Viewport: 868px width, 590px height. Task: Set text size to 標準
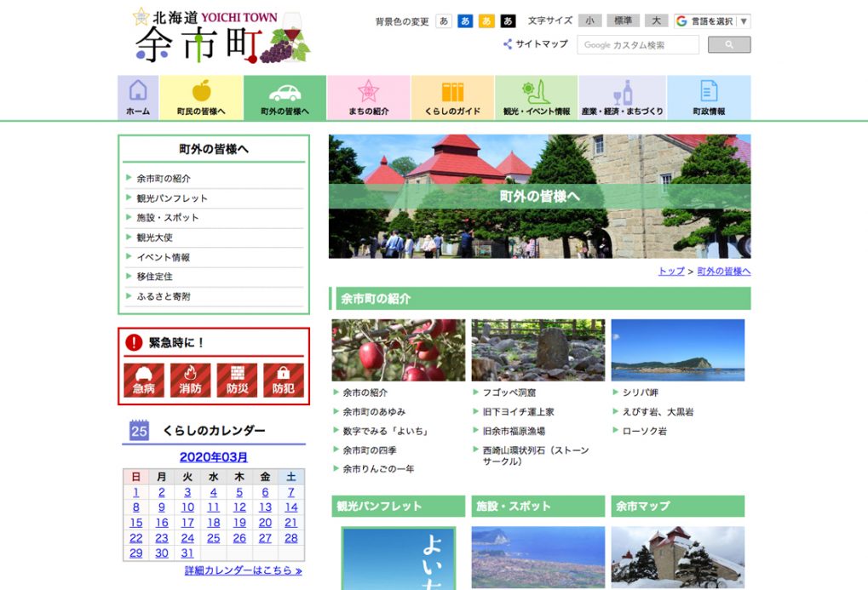(623, 21)
